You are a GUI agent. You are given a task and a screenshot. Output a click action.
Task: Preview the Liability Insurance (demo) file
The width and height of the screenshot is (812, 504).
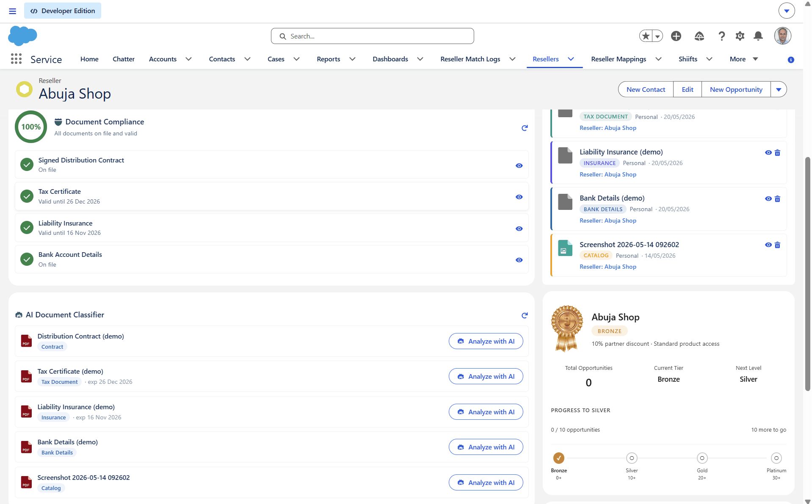(x=768, y=152)
